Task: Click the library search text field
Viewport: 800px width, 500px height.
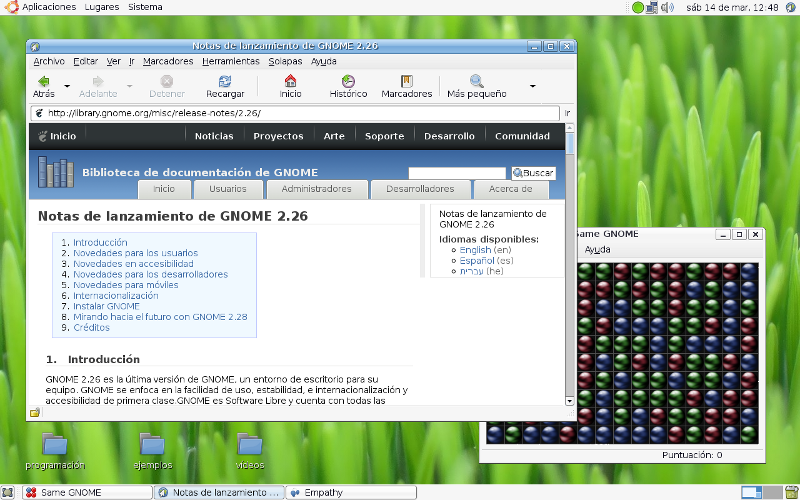Action: (457, 173)
